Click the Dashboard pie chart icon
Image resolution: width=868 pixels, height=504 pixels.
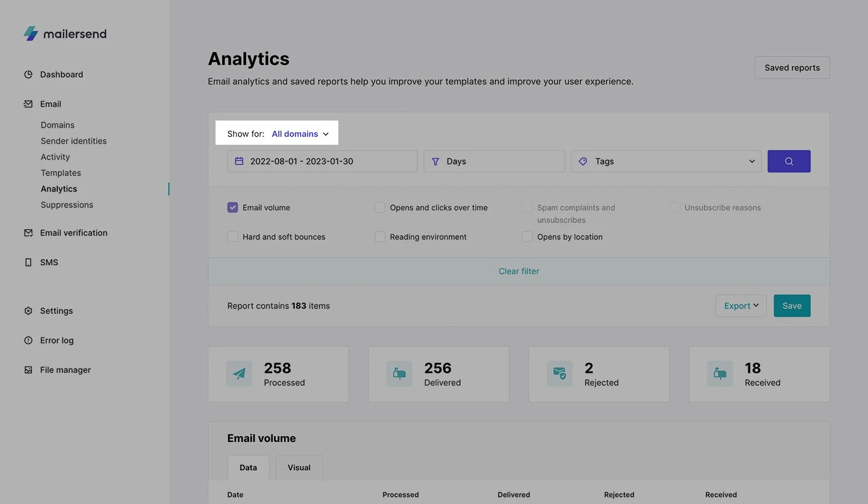click(28, 74)
